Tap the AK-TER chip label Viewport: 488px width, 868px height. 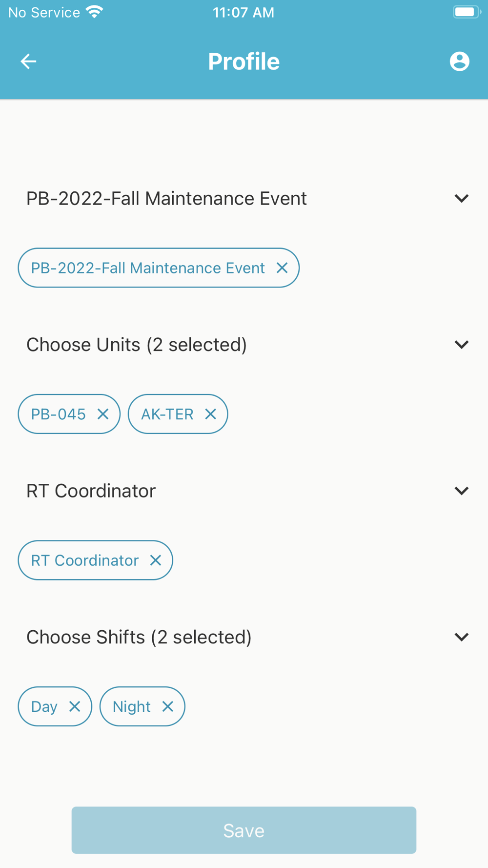167,414
